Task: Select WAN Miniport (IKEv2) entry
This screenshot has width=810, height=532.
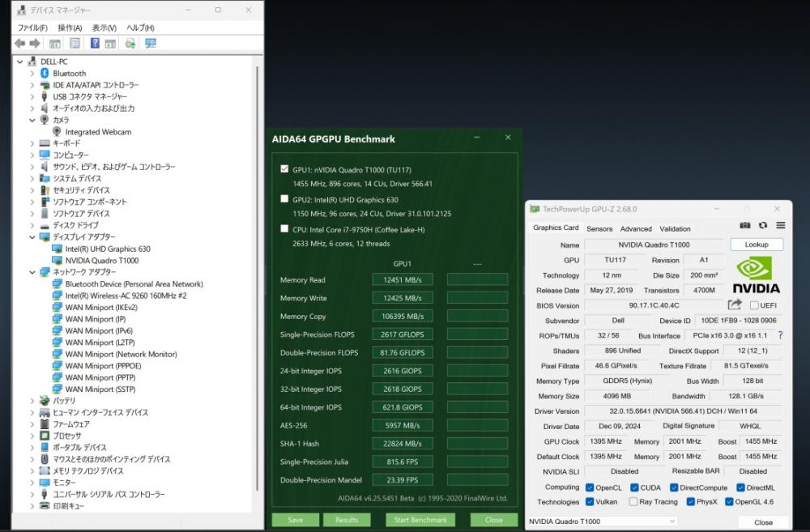Action: point(100,308)
